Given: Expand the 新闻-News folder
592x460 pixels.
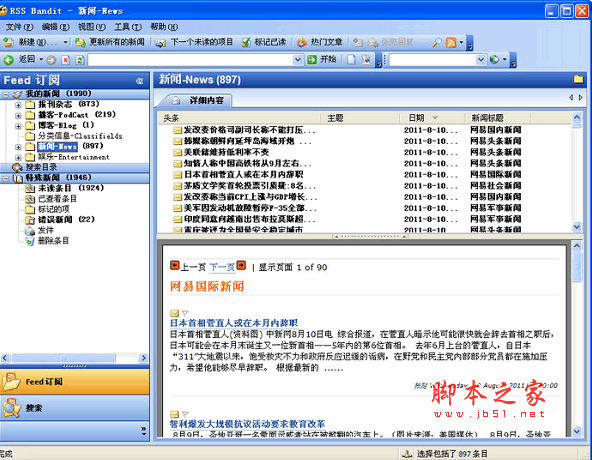Looking at the screenshot, I should click(18, 147).
